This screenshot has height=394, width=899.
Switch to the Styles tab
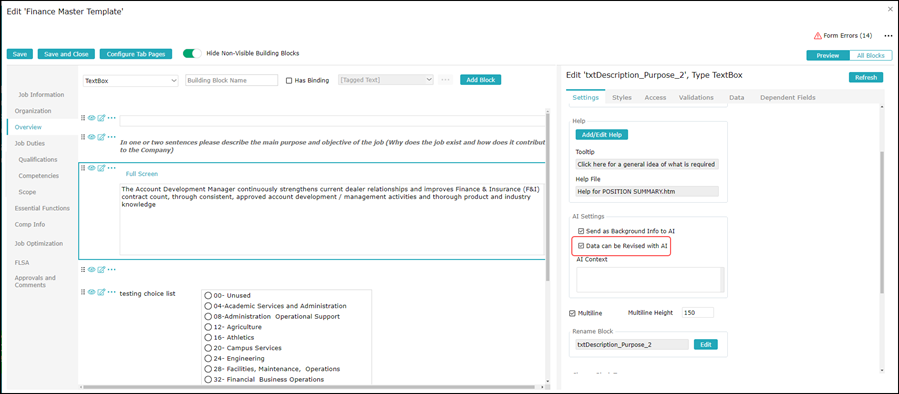(x=622, y=97)
